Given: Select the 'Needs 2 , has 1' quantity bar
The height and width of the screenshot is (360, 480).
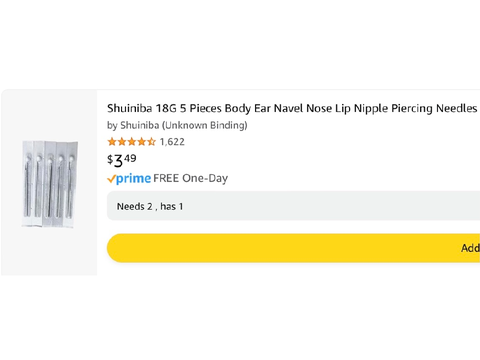Looking at the screenshot, I should tap(293, 206).
